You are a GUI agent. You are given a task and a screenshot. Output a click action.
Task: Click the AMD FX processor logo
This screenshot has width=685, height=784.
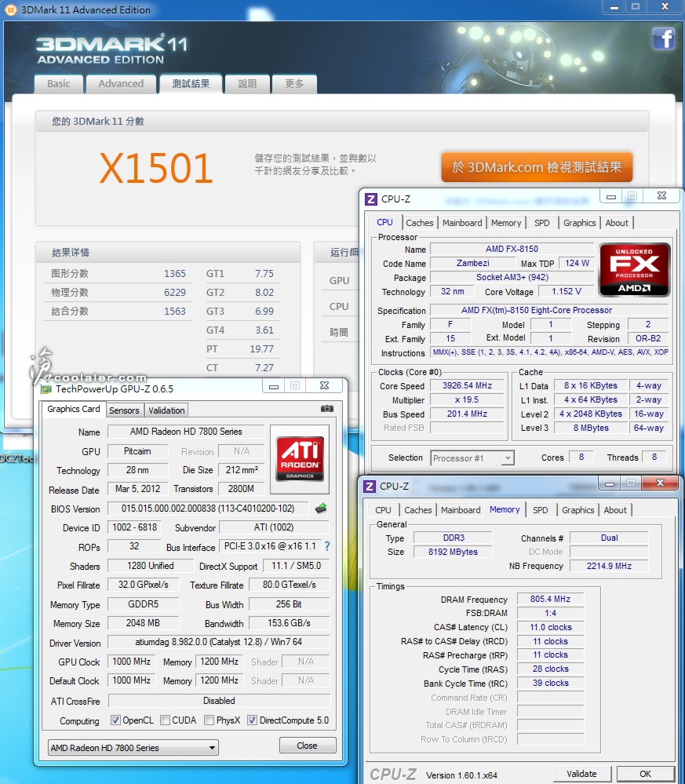pos(634,269)
